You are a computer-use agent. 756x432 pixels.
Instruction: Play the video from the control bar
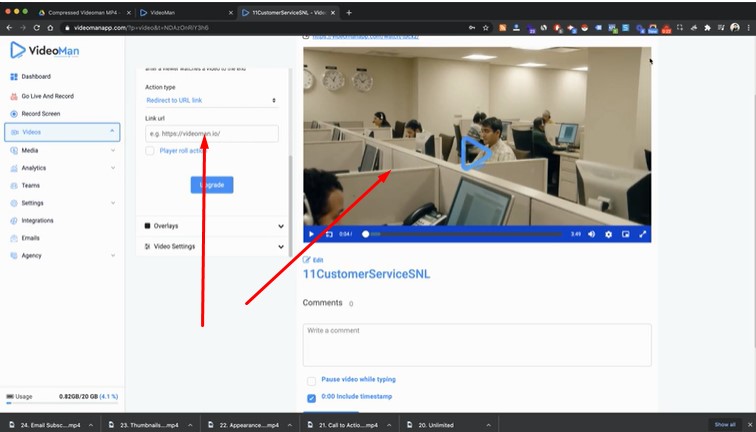[x=311, y=234]
